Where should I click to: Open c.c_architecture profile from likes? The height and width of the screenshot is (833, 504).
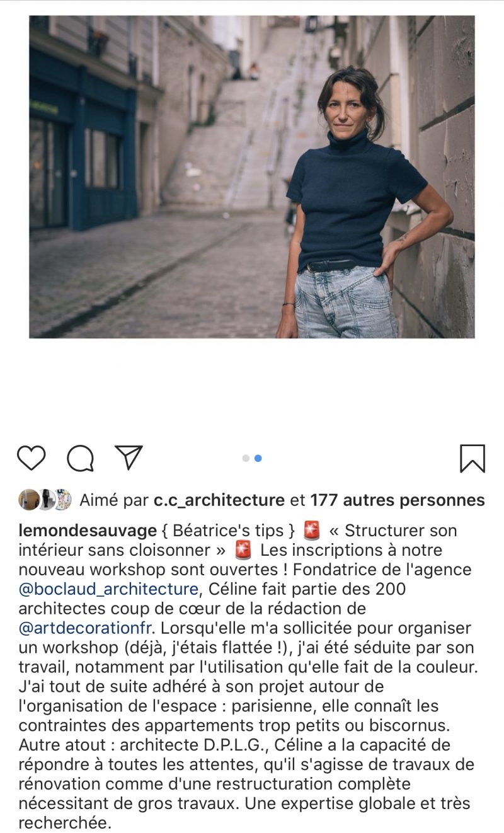[x=219, y=500]
